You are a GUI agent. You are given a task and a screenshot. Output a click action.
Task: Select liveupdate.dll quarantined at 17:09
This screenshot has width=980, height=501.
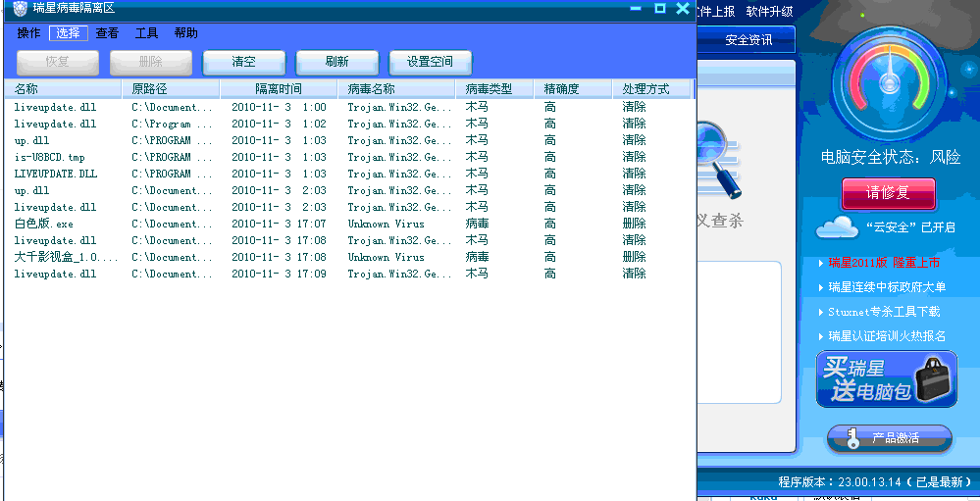[349, 274]
